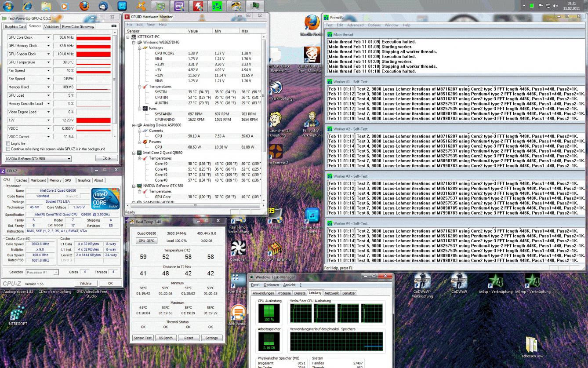This screenshot has width=588, height=368.
Task: Click Validate button in CPU-Z
Action: click(x=85, y=283)
